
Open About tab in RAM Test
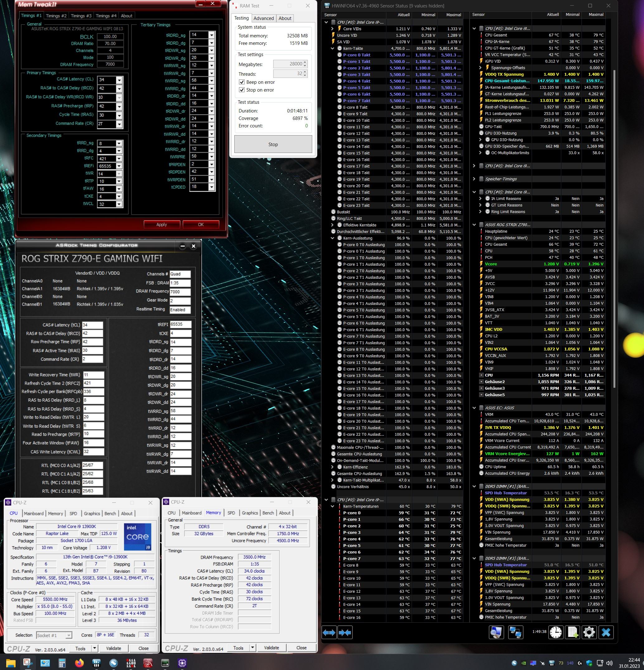285,18
